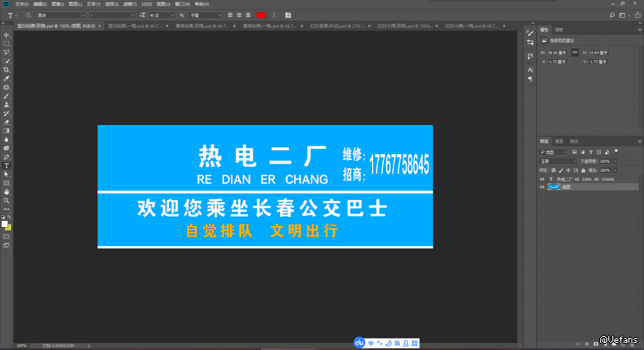
Task: Pick the Eyedropper tool
Action: tap(7, 79)
